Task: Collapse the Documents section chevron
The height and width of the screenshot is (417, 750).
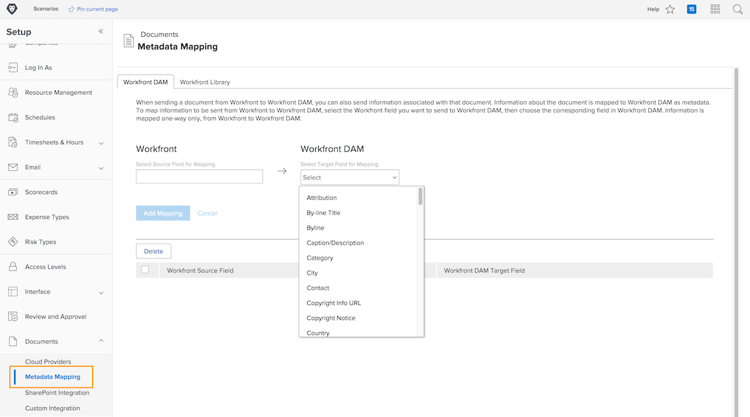Action: click(101, 340)
